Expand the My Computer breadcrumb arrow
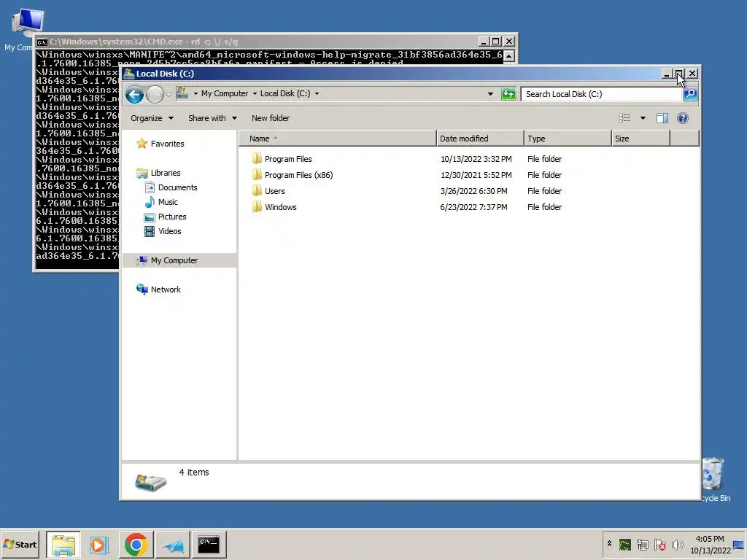Screen dimensions: 747x560 [x=255, y=94]
